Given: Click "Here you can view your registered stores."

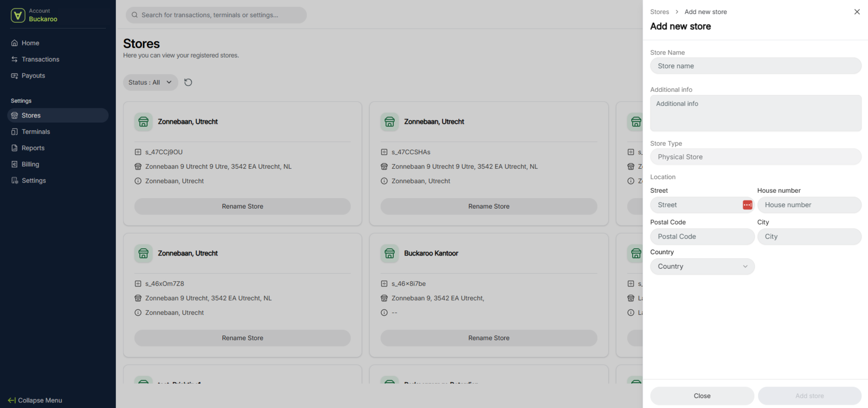Looking at the screenshot, I should pyautogui.click(x=181, y=55).
